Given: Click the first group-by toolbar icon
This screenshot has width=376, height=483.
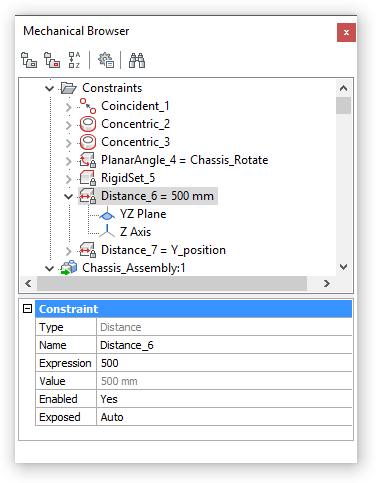Looking at the screenshot, I should click(29, 60).
